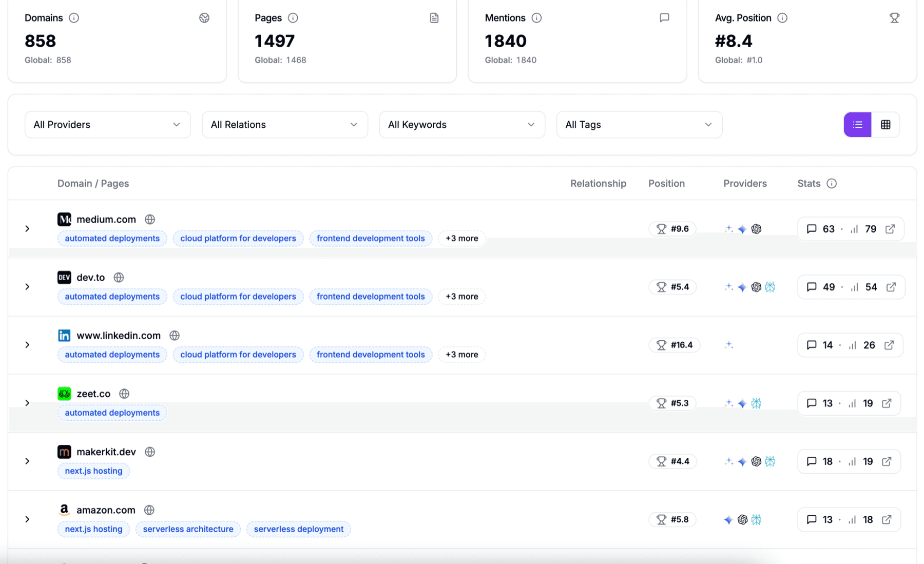Click serverless architecture tag under amazon.com

click(x=188, y=529)
